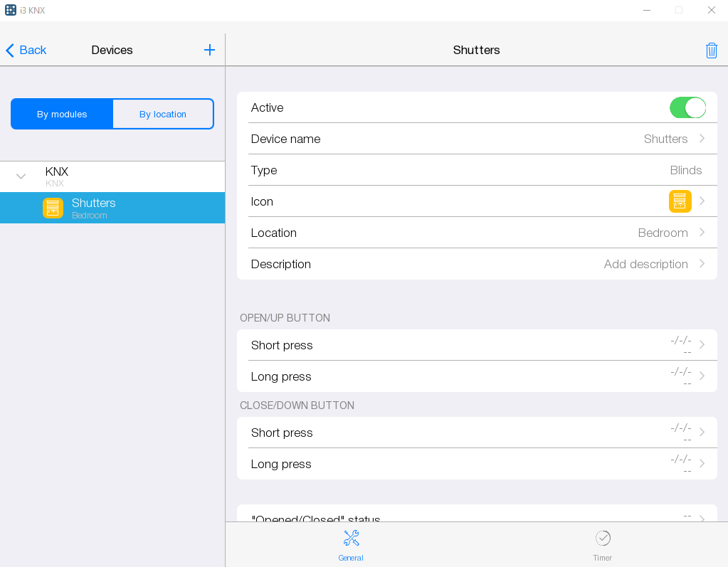The height and width of the screenshot is (567, 728).
Task: Toggle the Active switch off
Action: (687, 107)
